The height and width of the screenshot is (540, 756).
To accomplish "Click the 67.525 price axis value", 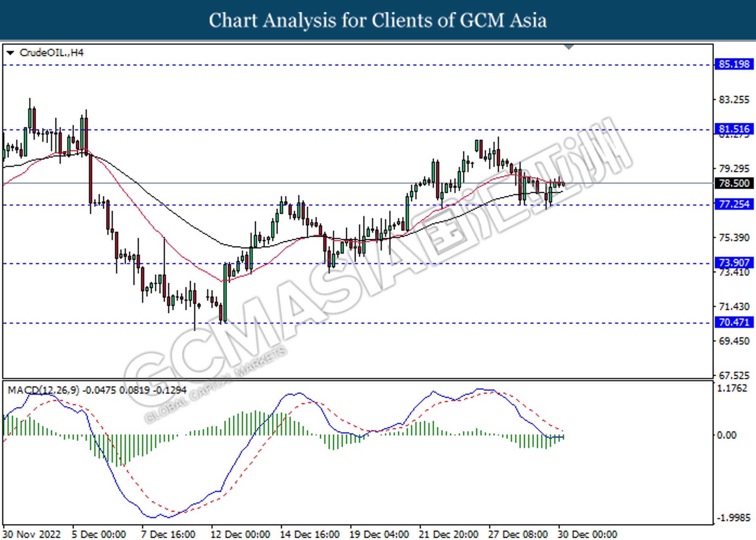I will 734,376.
